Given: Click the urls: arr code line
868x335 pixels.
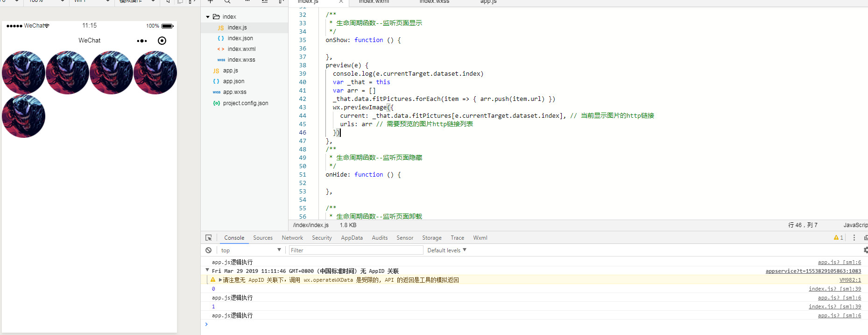Looking at the screenshot, I should point(406,124).
